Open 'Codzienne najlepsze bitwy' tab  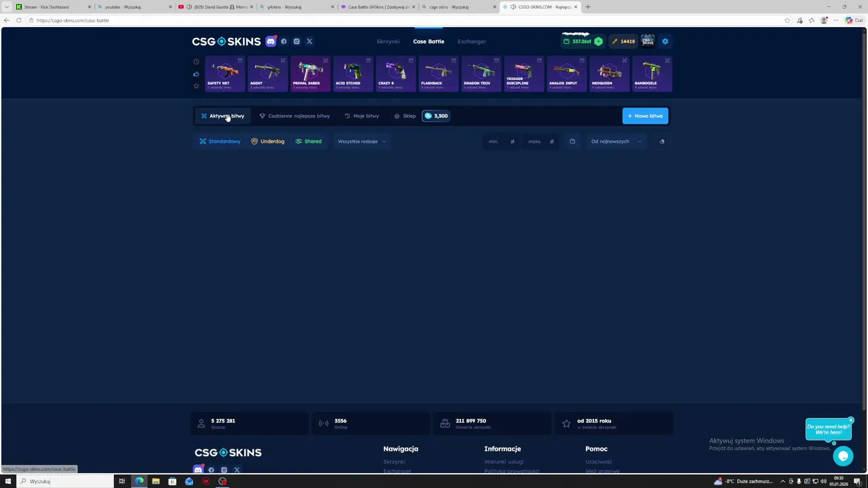pyautogui.click(x=294, y=116)
